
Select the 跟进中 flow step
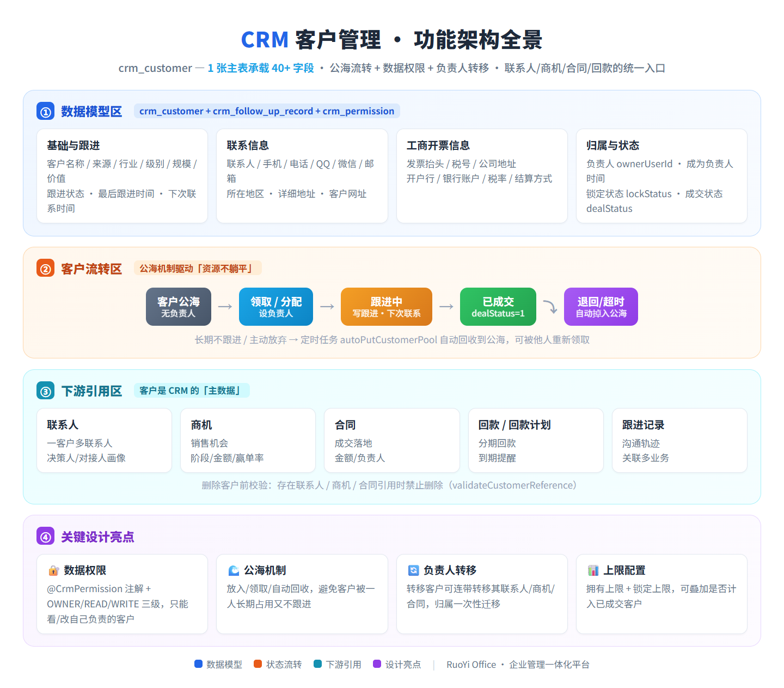[x=387, y=307]
